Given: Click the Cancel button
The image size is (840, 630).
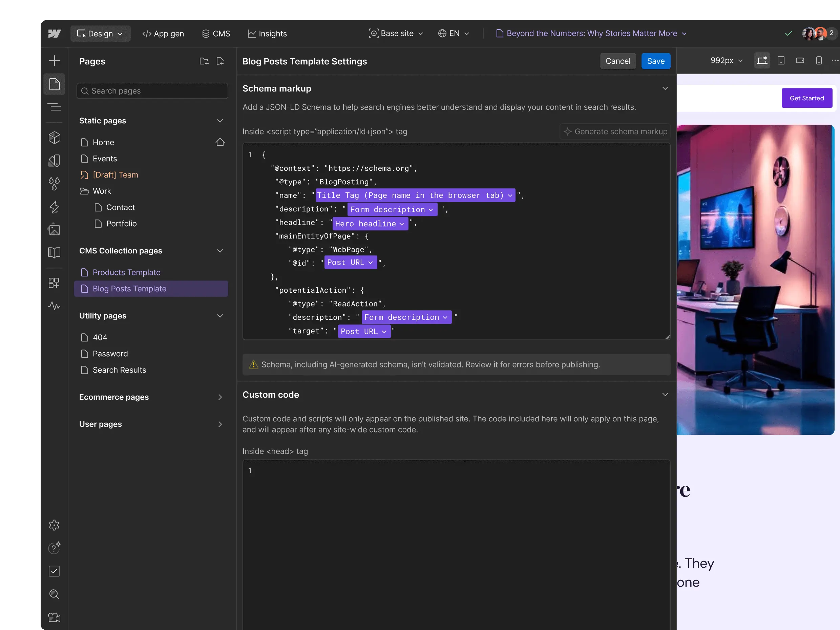Looking at the screenshot, I should 617,61.
